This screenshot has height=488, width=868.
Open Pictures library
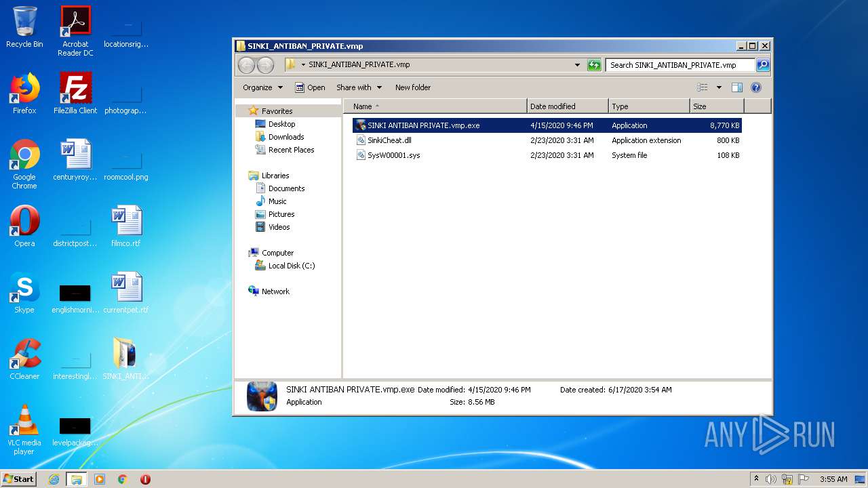pos(281,214)
